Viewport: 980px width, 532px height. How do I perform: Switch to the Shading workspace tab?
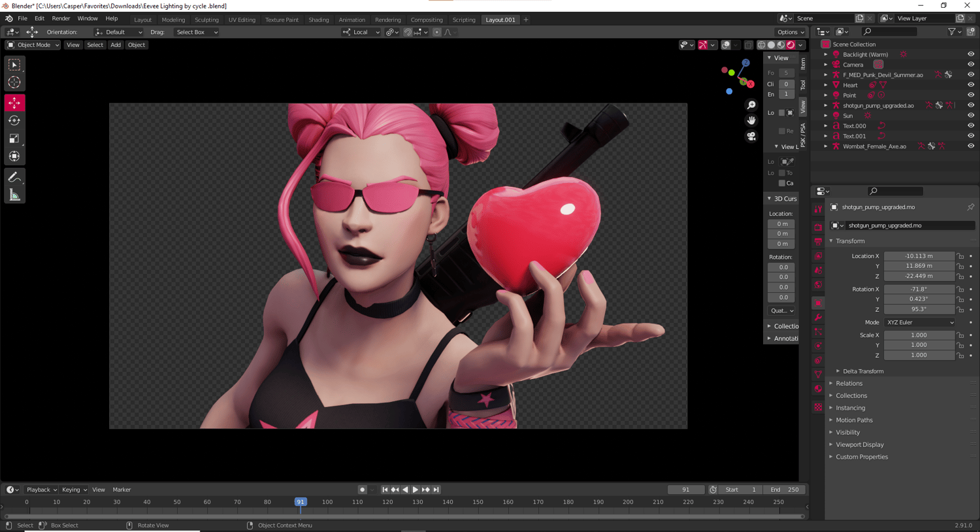tap(319, 20)
